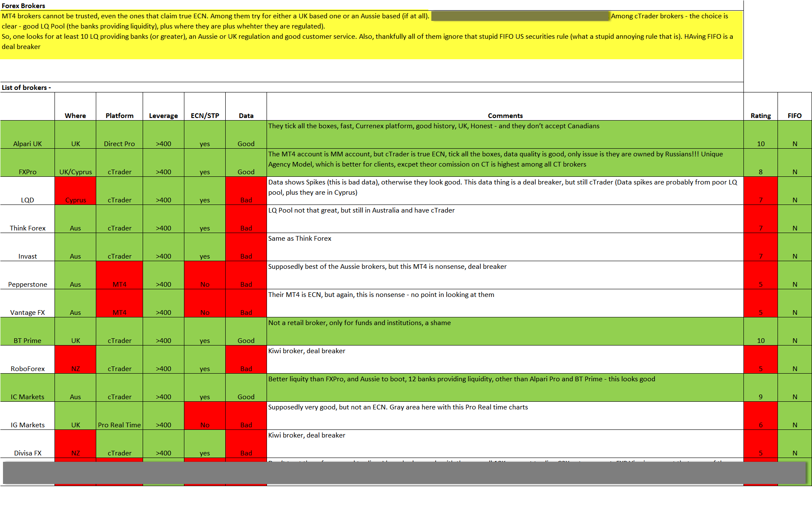Viewport: 812px width, 527px height.
Task: Select the "Good" data cell for BT Prime
Action: click(x=246, y=331)
